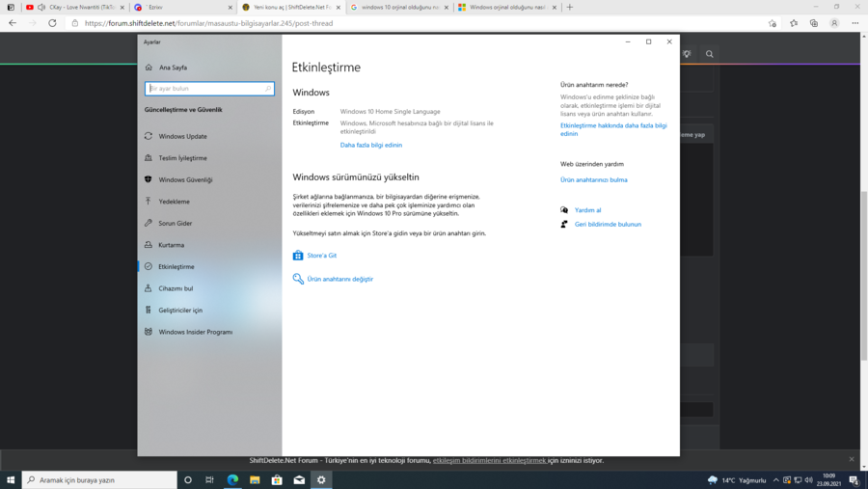The height and width of the screenshot is (489, 868).
Task: Click the Windows Update sidebar icon
Action: [x=149, y=136]
